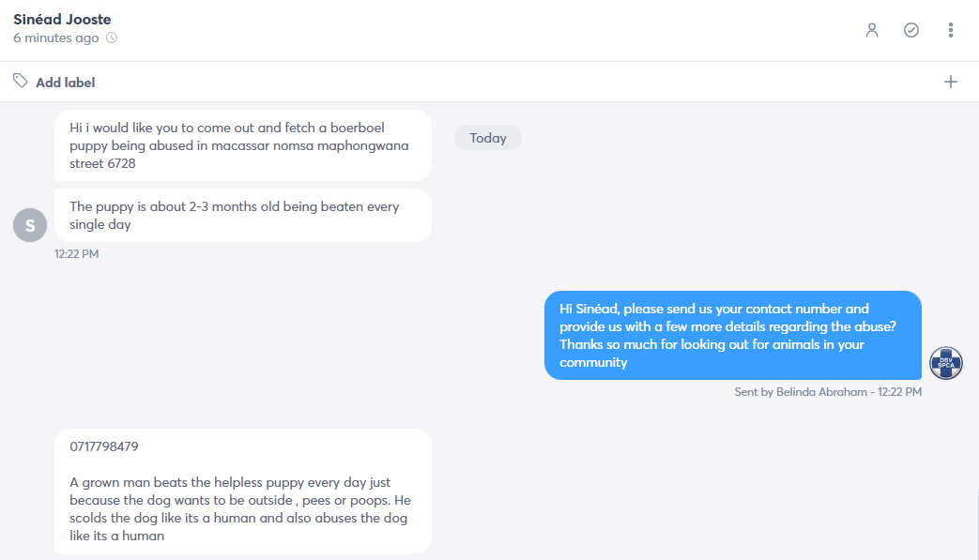979x560 pixels.
Task: Click the 0717798479 phone number message
Action: pyautogui.click(x=104, y=446)
